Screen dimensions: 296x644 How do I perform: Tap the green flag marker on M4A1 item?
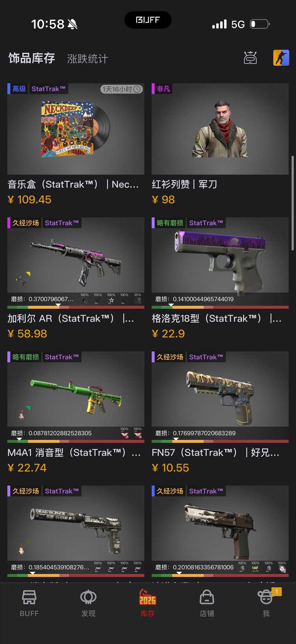tap(28, 408)
